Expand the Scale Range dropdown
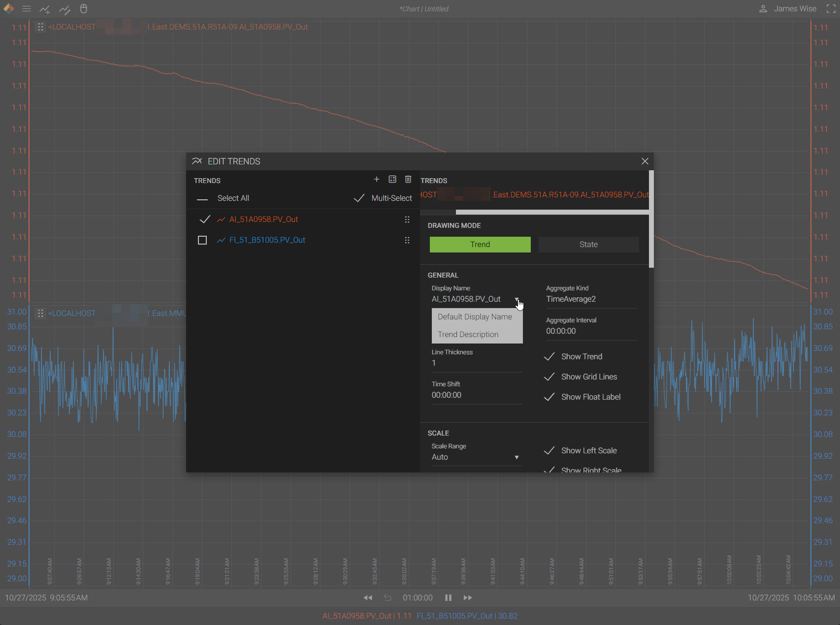 pyautogui.click(x=517, y=457)
